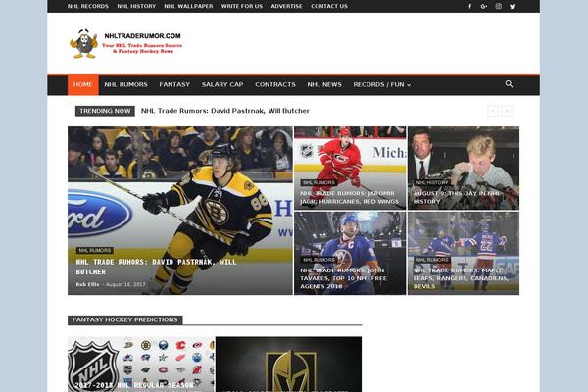Open the 2017-2018 NHL Regular Season thumbnail

[x=141, y=365]
